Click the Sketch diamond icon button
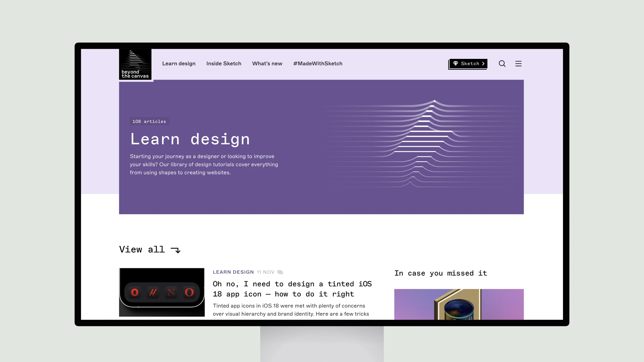The image size is (644, 362). pyautogui.click(x=456, y=63)
